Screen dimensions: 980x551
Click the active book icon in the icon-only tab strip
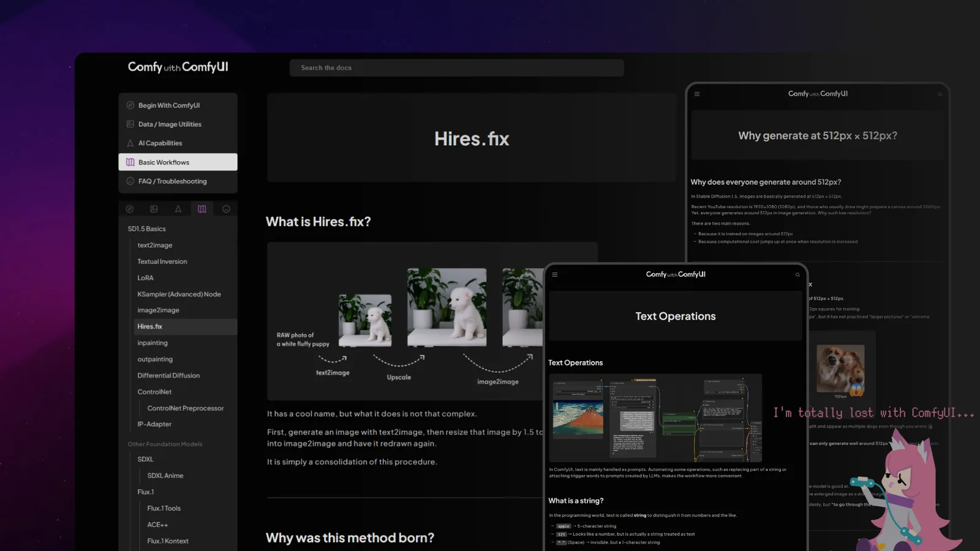(x=202, y=209)
